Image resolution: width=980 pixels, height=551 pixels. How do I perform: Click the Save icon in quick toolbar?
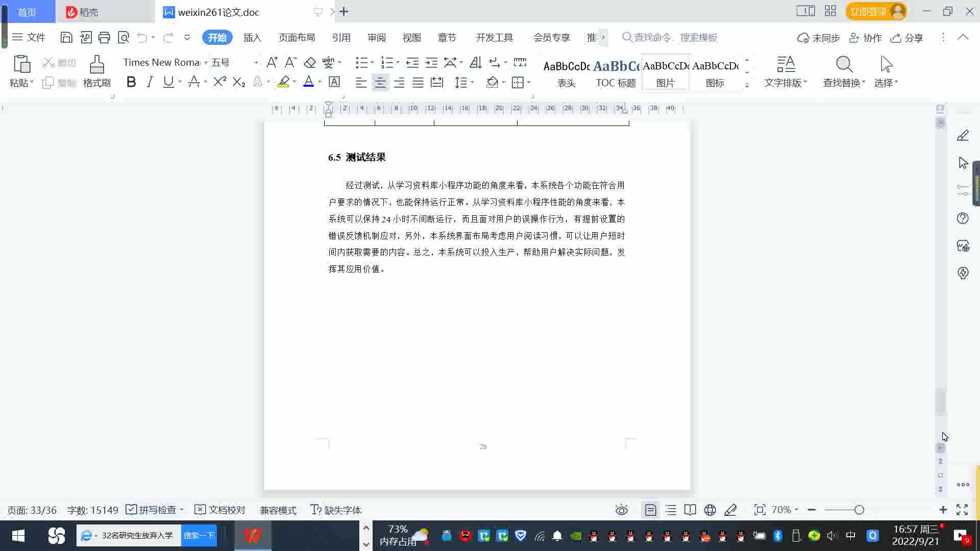click(66, 37)
